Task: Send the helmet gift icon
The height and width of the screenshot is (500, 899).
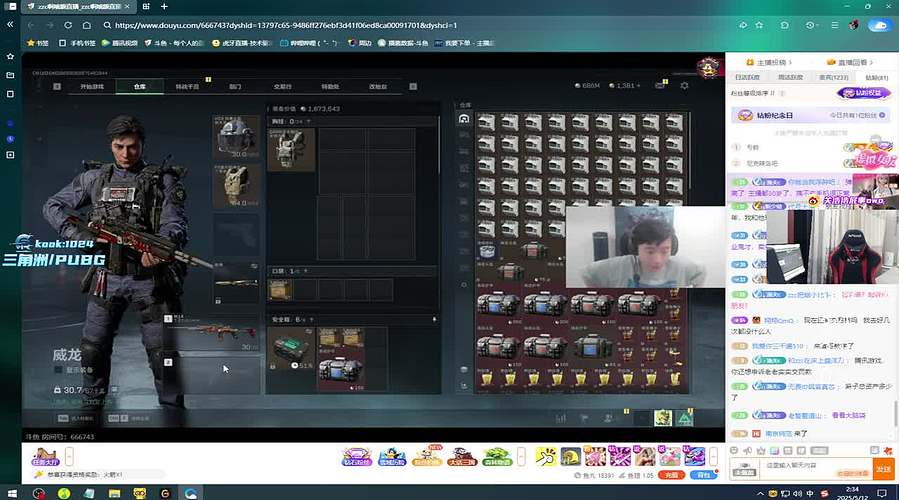Action: point(570,456)
